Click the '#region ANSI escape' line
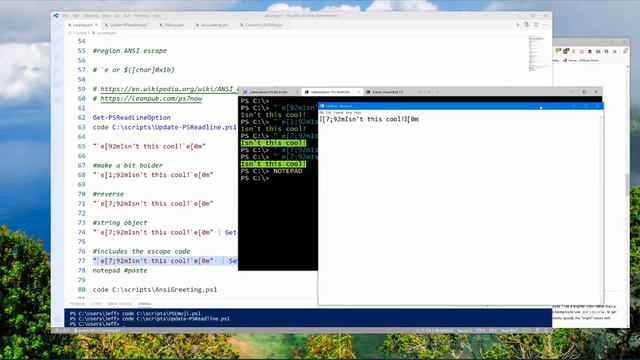The image size is (640, 360). tap(130, 51)
